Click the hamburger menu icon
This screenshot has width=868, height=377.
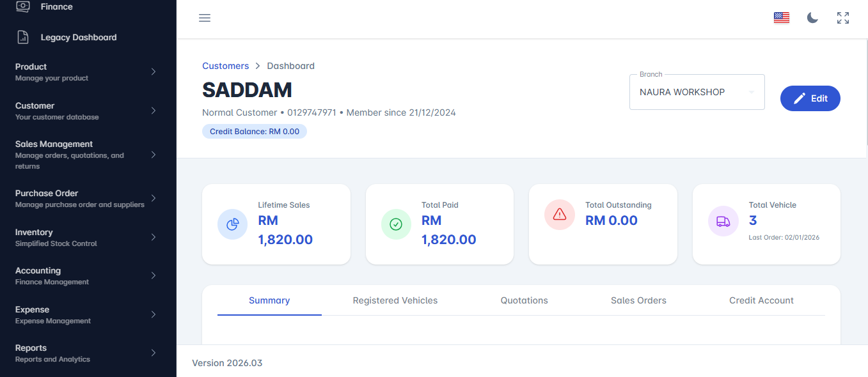coord(205,18)
